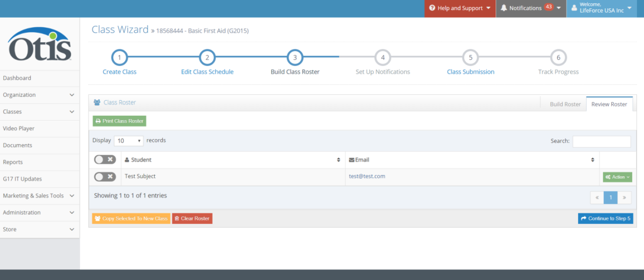Click step 5 Class Submission circle
Screen dimensions: 644x280
click(470, 57)
